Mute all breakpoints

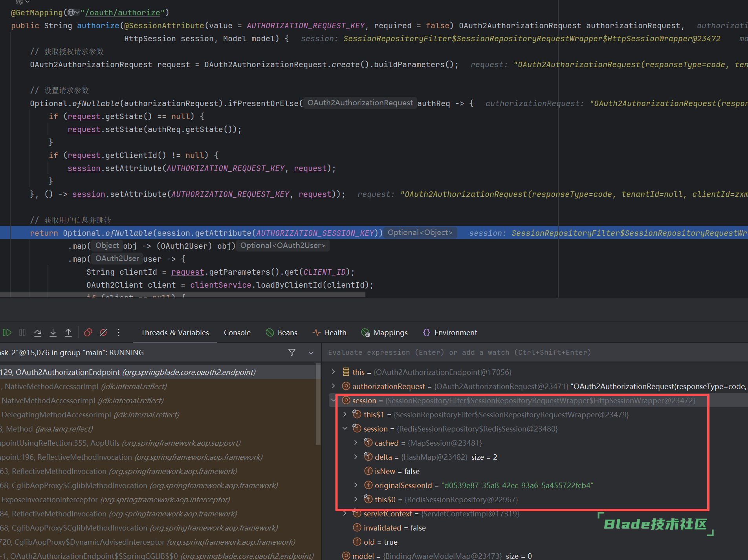[103, 332]
